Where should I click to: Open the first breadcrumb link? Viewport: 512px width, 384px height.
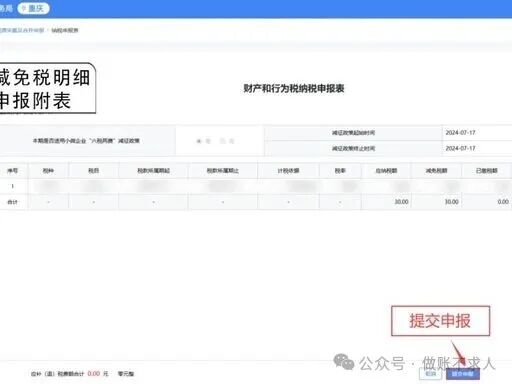coord(22,30)
